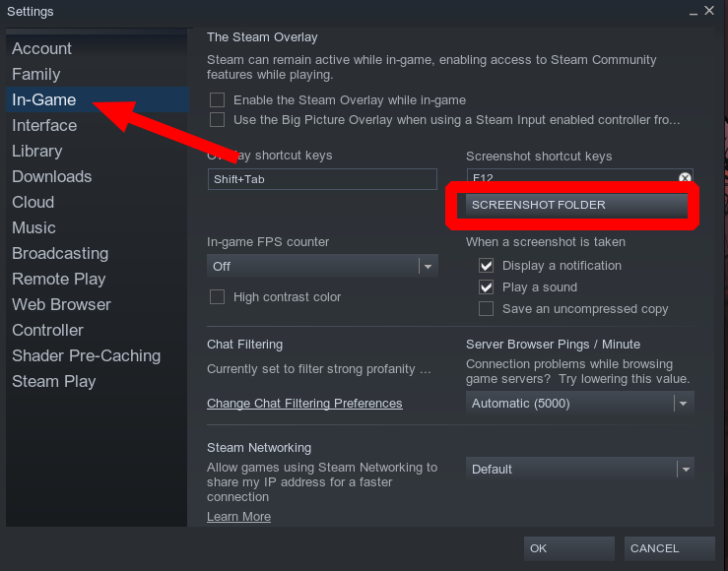Viewport: 728px width, 571px height.
Task: Check High contrast color option
Action: [218, 297]
